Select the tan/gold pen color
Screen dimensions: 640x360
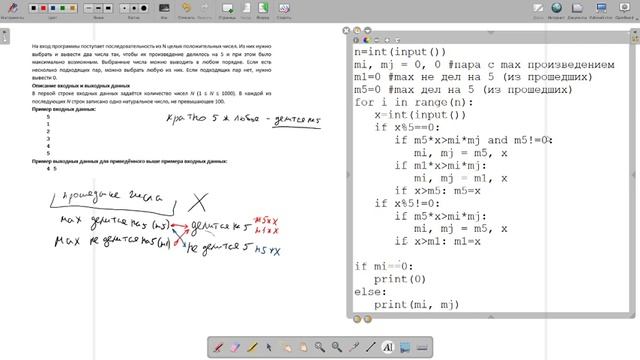point(73,8)
